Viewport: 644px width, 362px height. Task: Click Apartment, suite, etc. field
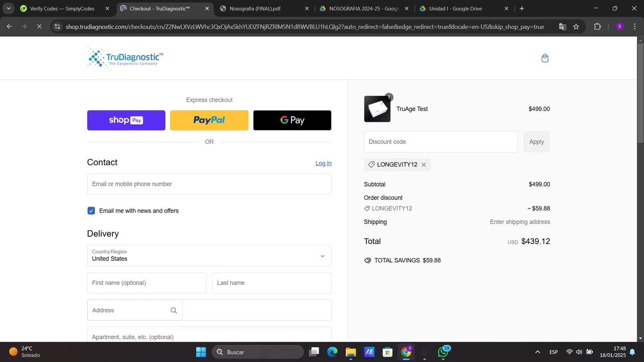tap(209, 335)
